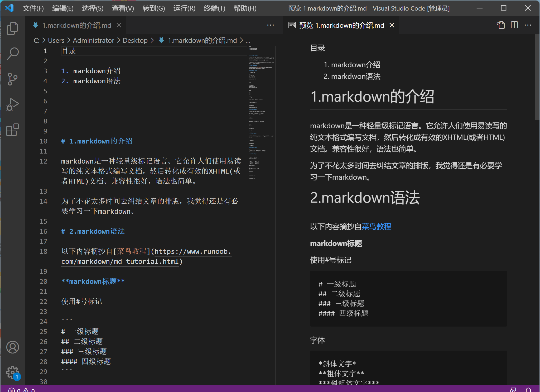Open preview editor More Actions menu

coord(528,25)
